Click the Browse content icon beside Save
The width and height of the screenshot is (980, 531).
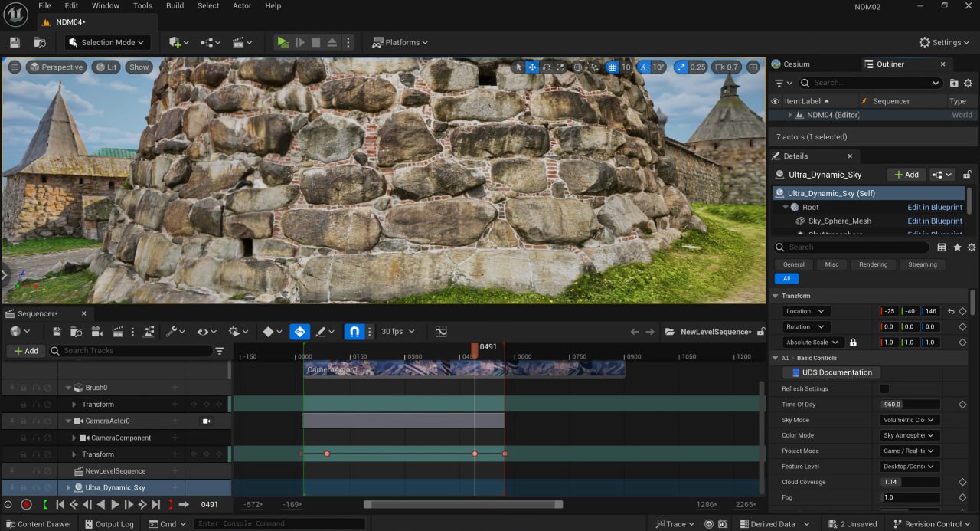(40, 42)
